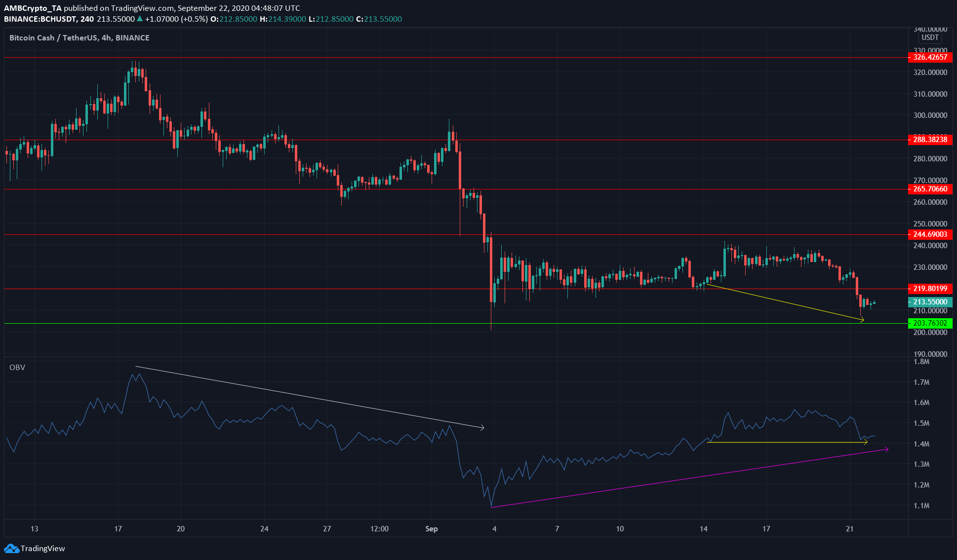Click the 12:00 time label on the axis

[x=379, y=529]
